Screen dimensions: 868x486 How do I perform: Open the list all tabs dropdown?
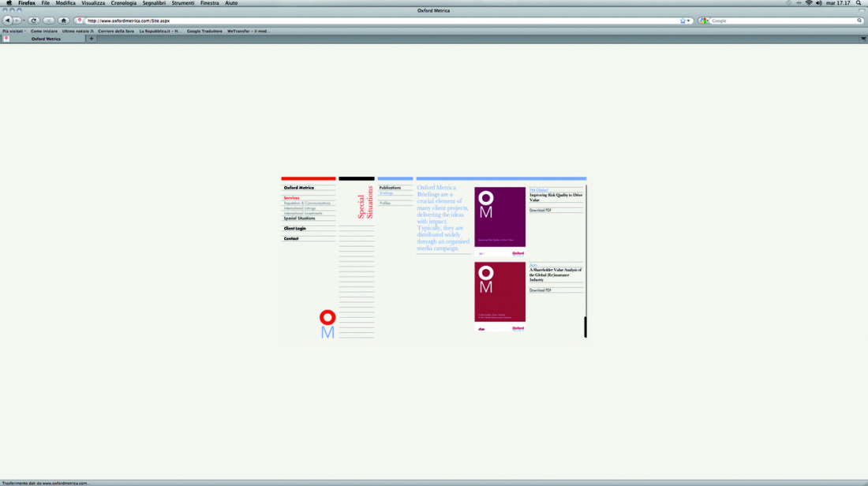(863, 39)
